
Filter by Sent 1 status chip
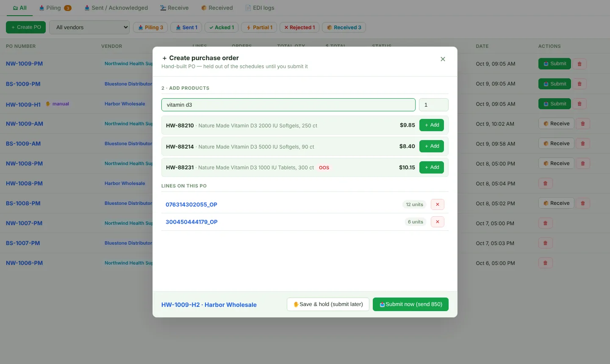(186, 28)
